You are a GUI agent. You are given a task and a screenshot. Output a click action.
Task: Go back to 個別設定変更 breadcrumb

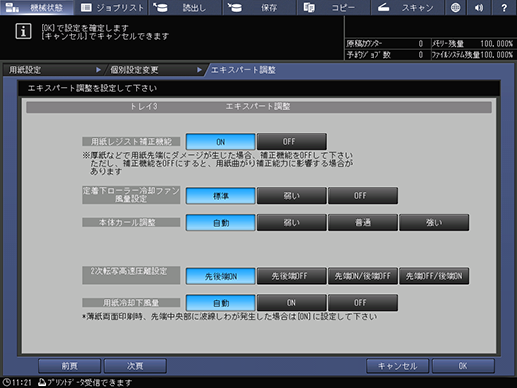click(155, 70)
